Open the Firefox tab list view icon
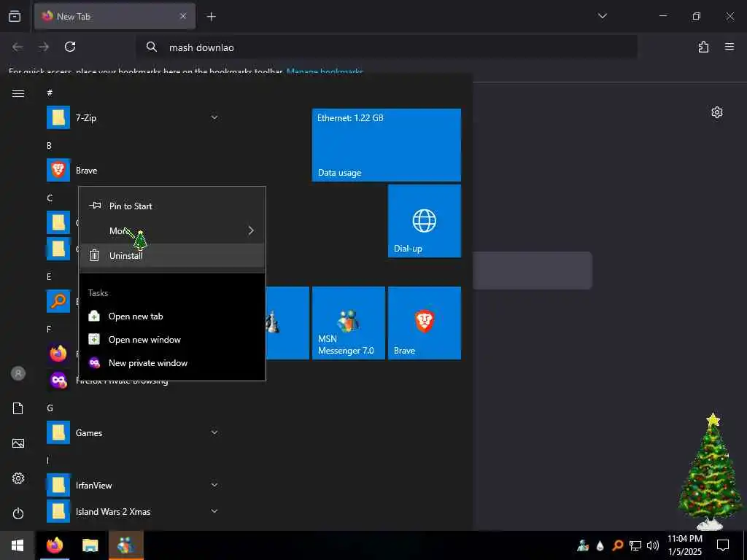This screenshot has width=747, height=560. pos(15,16)
